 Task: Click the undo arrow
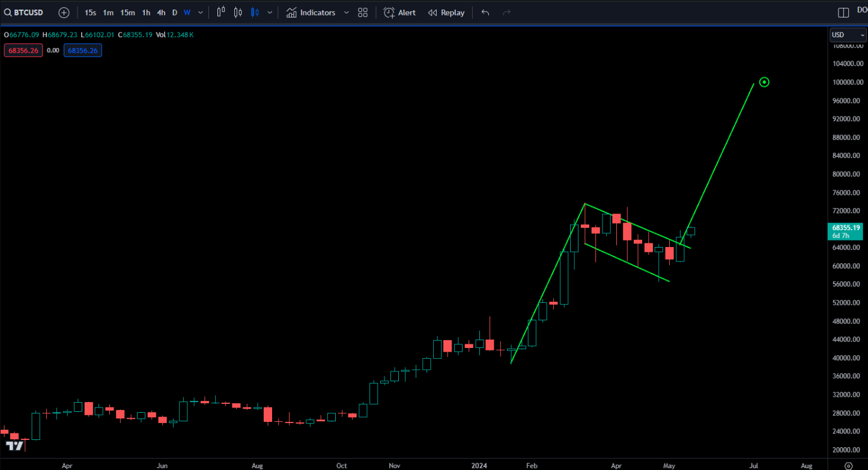coord(485,12)
